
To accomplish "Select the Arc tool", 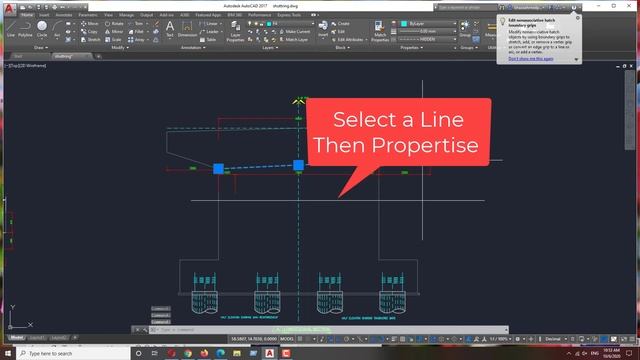I will tap(57, 29).
